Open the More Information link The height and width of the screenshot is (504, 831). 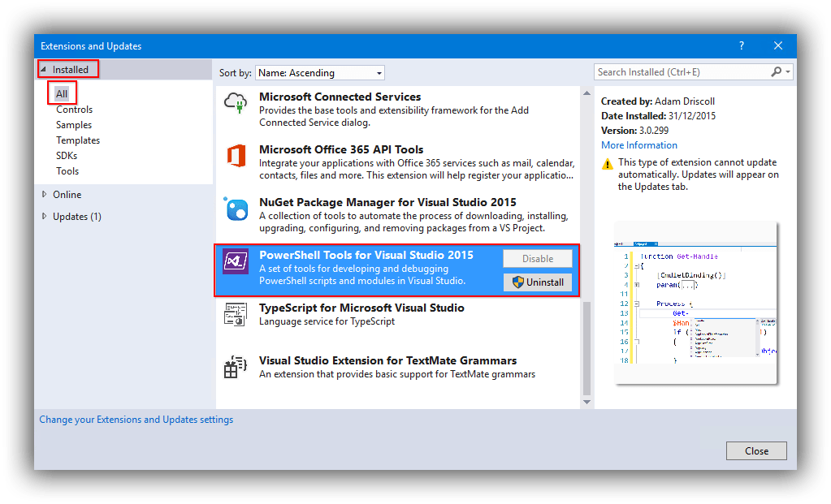pyautogui.click(x=638, y=145)
